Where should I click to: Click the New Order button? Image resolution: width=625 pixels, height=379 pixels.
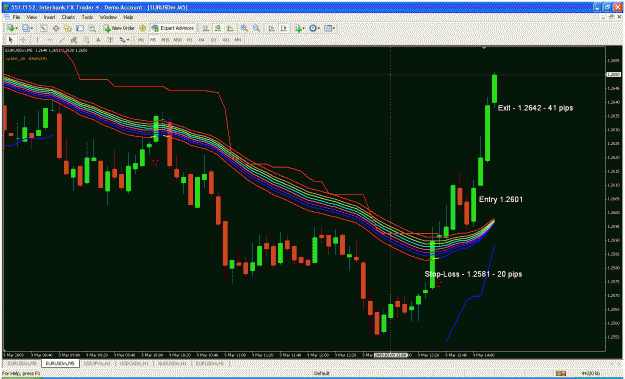(119, 28)
